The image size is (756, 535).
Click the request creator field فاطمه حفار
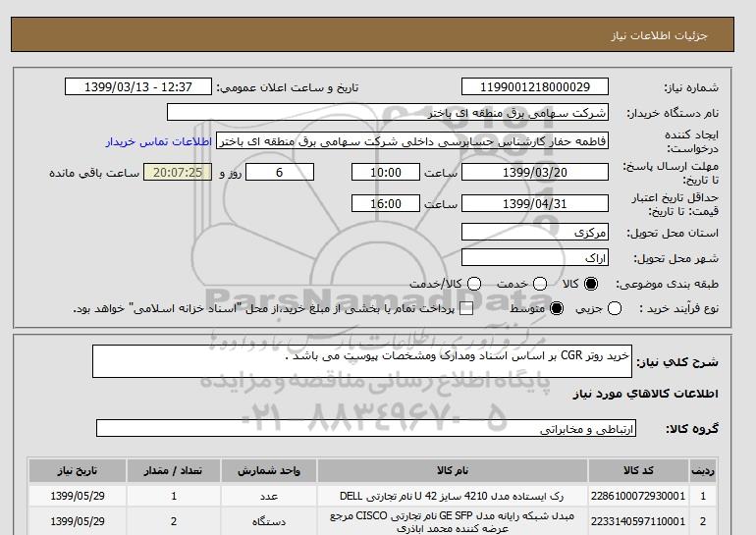tap(412, 141)
